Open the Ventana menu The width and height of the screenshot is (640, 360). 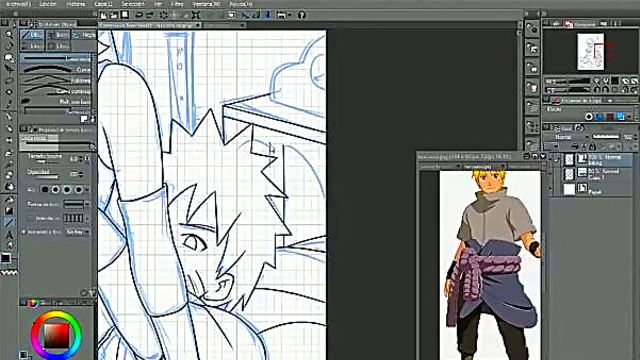(x=206, y=4)
